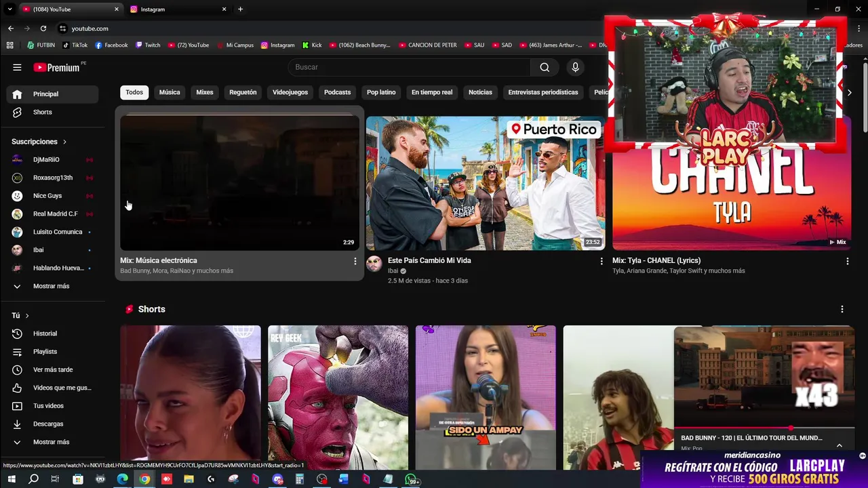Open Real Madrid C.F subscription
Image resolution: width=868 pixels, height=488 pixels.
(x=52, y=213)
